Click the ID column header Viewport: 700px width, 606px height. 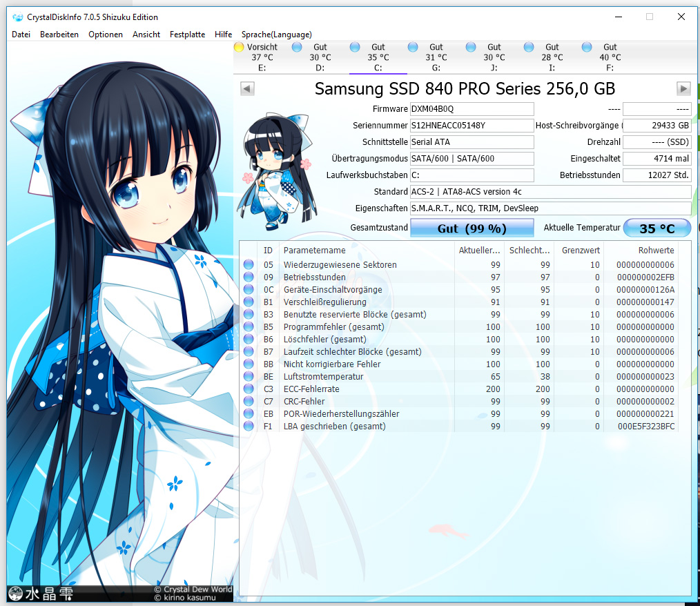pyautogui.click(x=268, y=251)
